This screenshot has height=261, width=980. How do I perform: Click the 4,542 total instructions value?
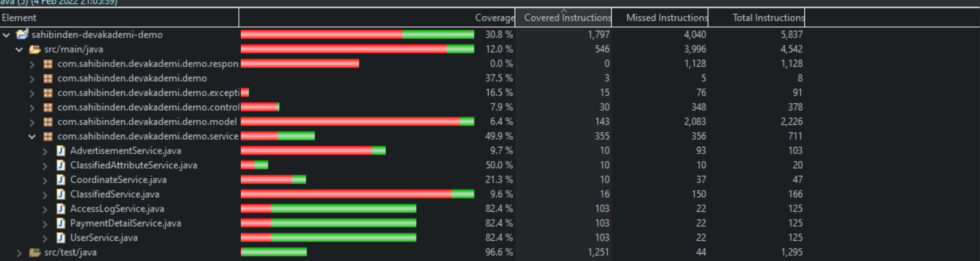point(791,49)
